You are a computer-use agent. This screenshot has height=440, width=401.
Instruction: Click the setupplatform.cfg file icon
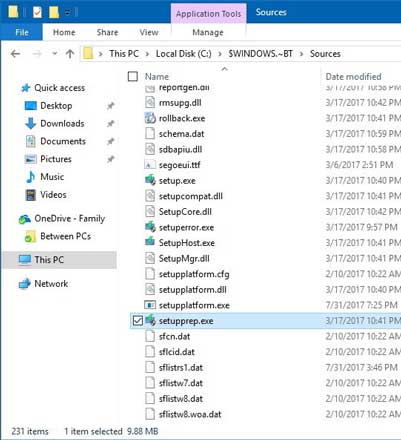pyautogui.click(x=150, y=274)
